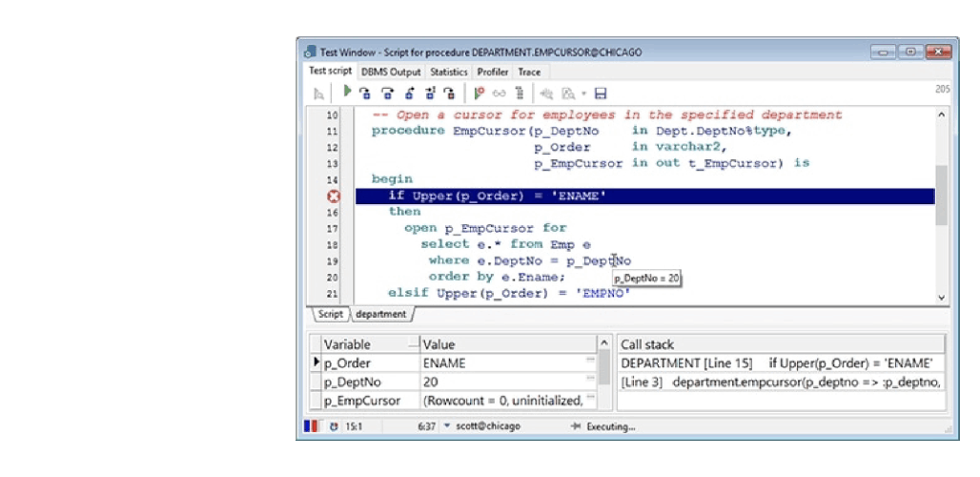Screen dimensions: 980x477
Task: Minimize the Test Window
Action: 883,52
